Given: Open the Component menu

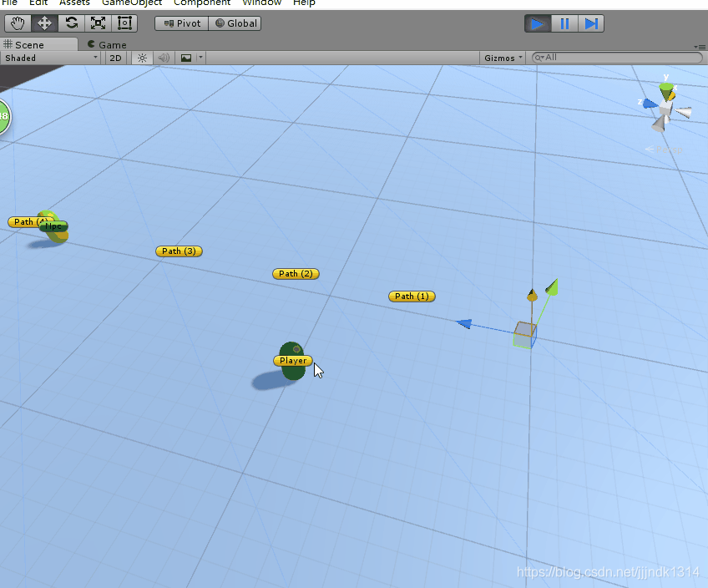Looking at the screenshot, I should (x=202, y=3).
